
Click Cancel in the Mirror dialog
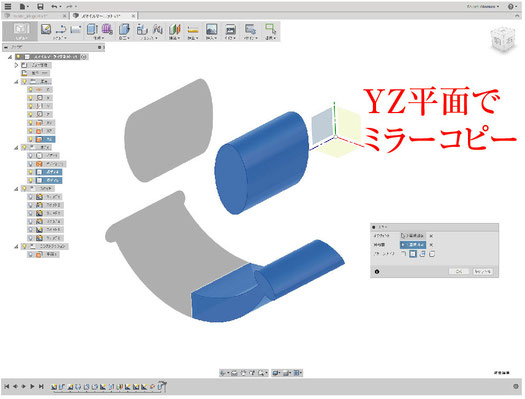(x=483, y=271)
